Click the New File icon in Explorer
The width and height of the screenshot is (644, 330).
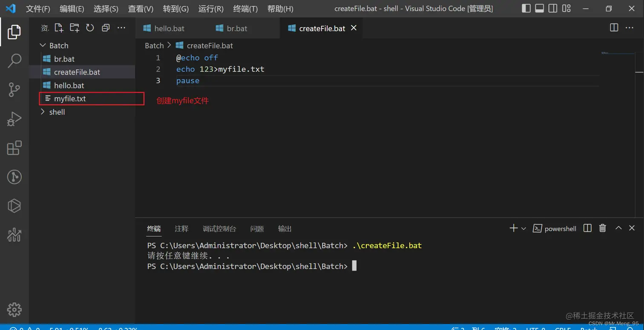click(59, 28)
